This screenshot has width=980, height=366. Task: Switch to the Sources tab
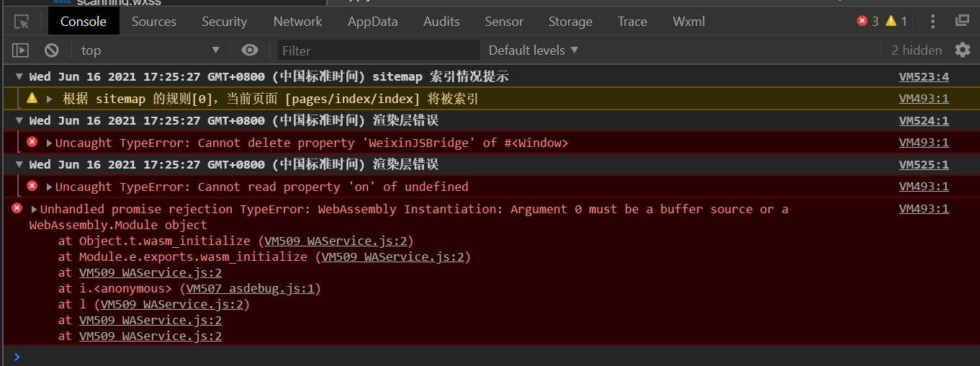tap(153, 22)
